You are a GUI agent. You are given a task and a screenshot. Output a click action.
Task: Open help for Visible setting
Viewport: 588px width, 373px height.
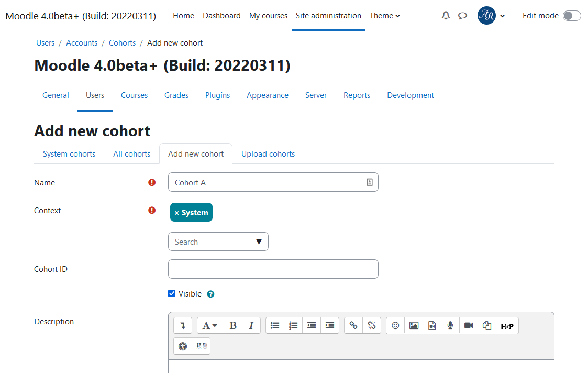pos(211,294)
